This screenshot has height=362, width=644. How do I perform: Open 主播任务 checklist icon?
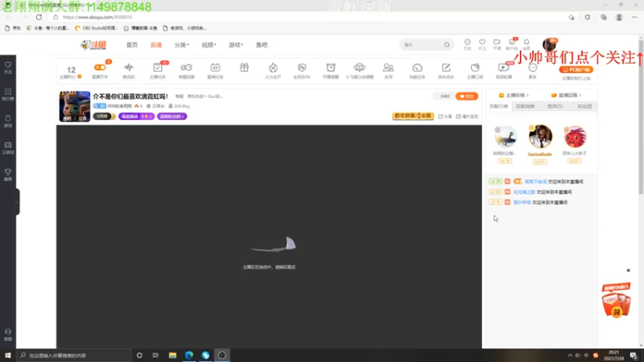(x=157, y=68)
